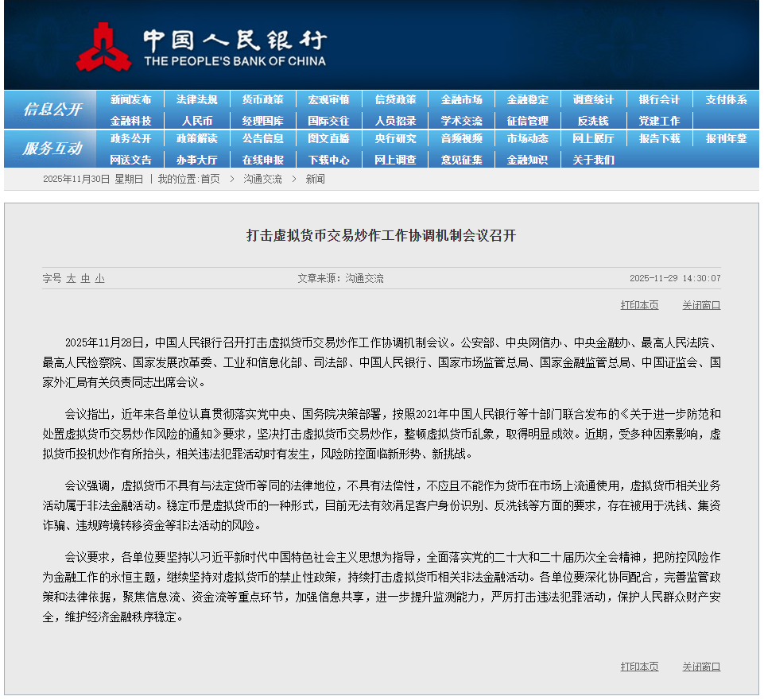Image resolution: width=764 pixels, height=700 pixels.
Task: Open 党建工作 navigation item
Action: 660,121
